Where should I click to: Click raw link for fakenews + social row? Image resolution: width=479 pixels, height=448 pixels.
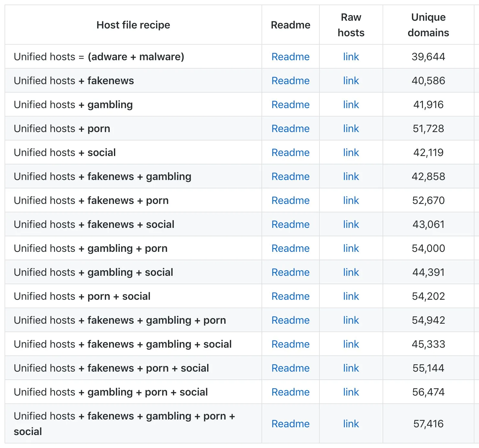(x=351, y=224)
